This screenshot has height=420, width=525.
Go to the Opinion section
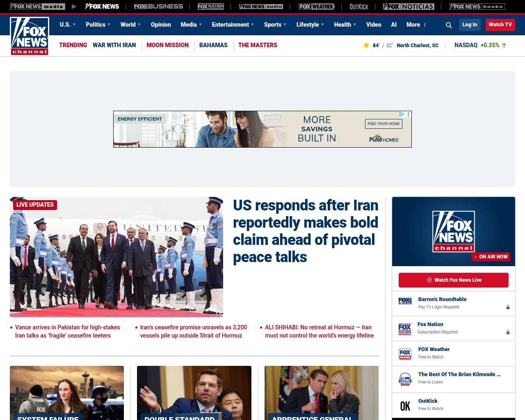click(x=161, y=25)
